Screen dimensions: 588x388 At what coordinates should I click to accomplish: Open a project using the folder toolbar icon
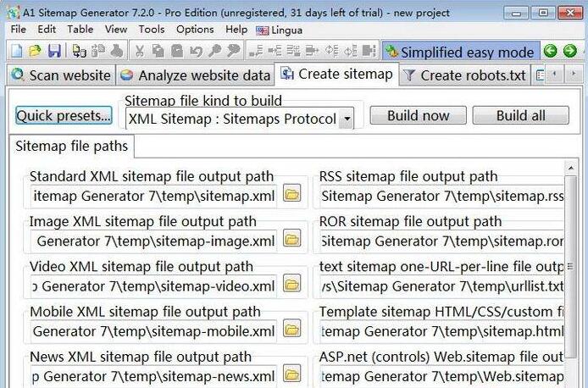point(36,51)
